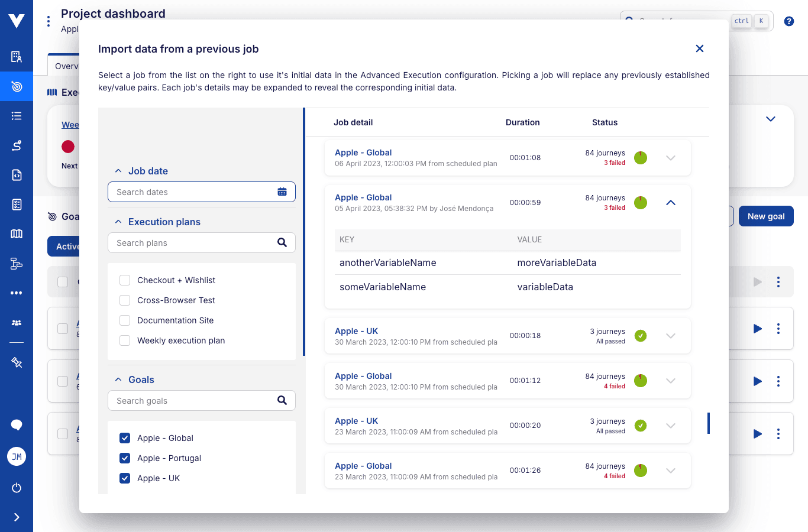The image size is (808, 532).
Task: Click the New goal button
Action: pyautogui.click(x=765, y=216)
